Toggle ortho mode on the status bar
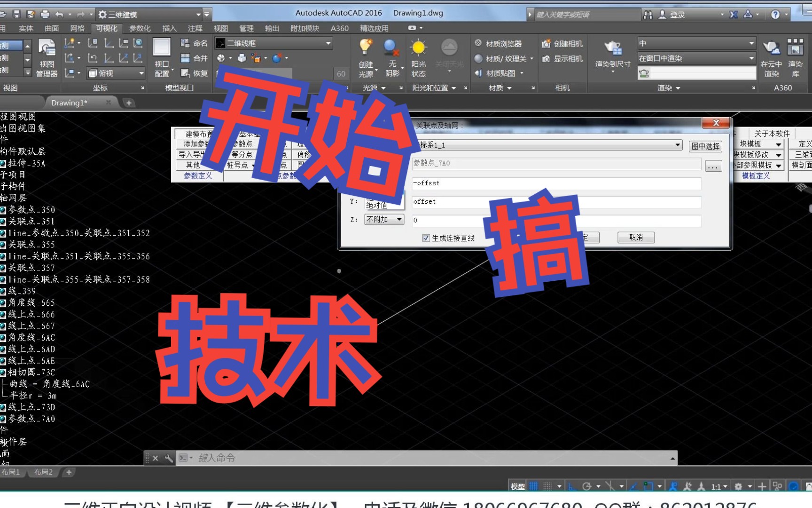Screen dimensions: 812x508 [571, 485]
